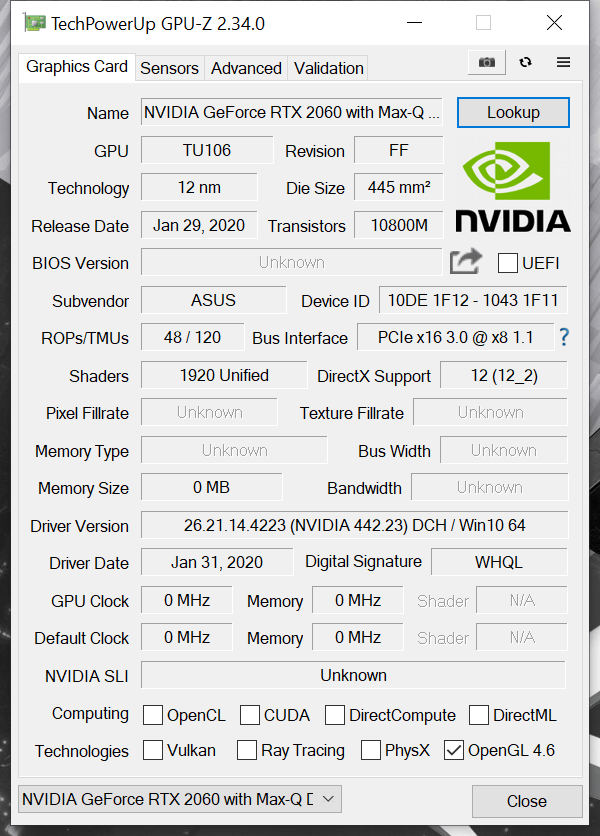Click the GPU Clock 0 MHz field
Screen dimensions: 600x836
click(x=187, y=600)
